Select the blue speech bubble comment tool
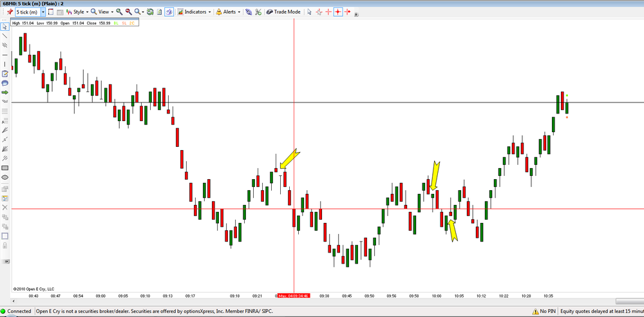Image resolution: width=644 pixels, height=317 pixels. pos(5,83)
